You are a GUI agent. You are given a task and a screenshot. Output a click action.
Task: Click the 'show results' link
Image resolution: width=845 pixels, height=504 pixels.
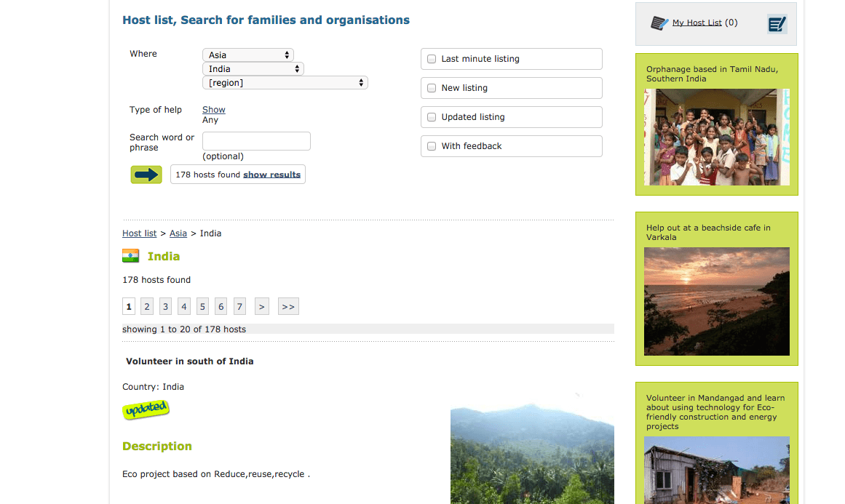(x=271, y=175)
